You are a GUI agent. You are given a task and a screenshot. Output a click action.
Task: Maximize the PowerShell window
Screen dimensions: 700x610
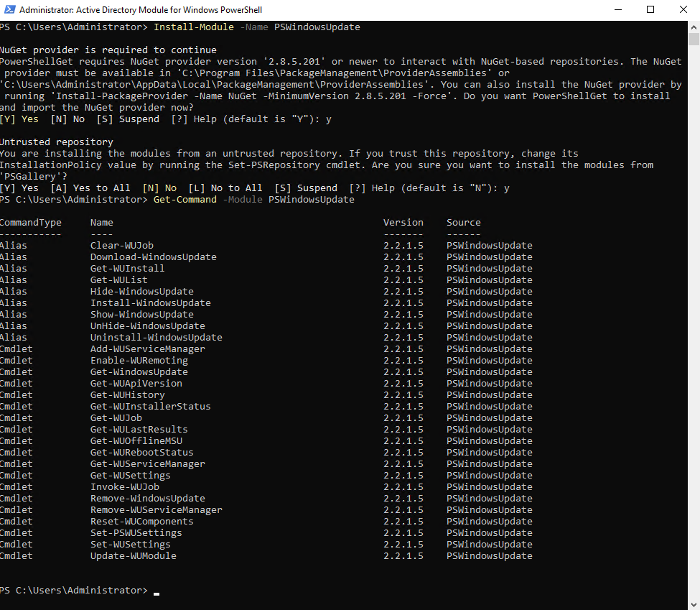coord(650,9)
